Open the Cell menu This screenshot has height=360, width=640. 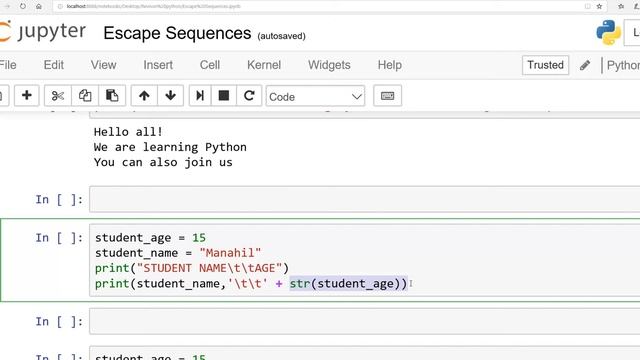(x=210, y=65)
